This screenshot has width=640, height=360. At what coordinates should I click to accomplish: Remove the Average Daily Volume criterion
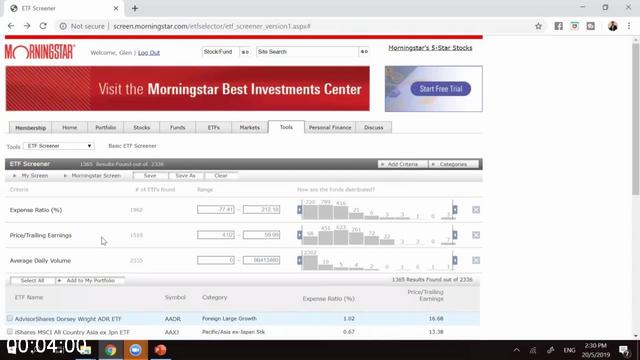tap(476, 260)
